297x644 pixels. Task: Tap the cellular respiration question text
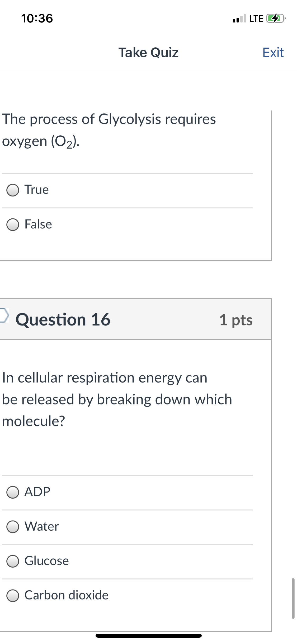(117, 399)
